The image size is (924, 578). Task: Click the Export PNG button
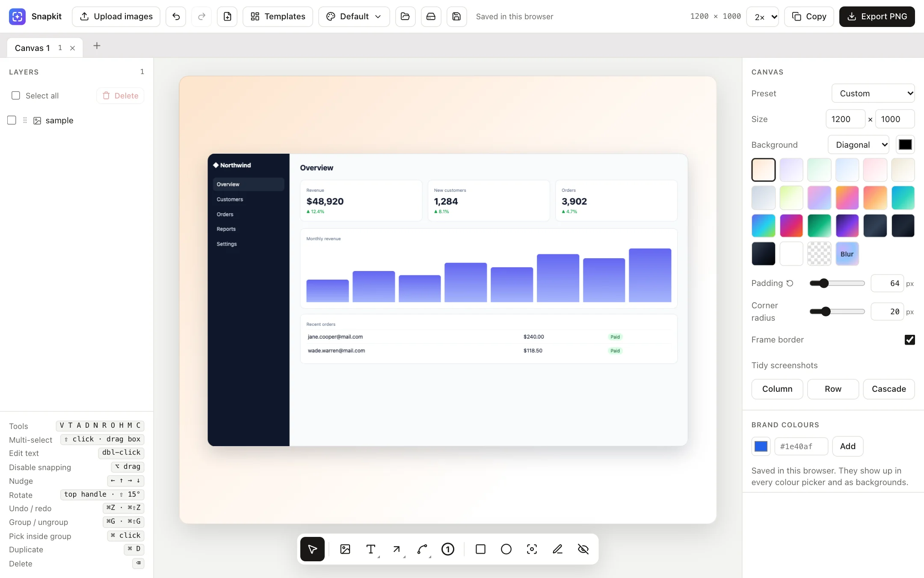coord(877,16)
